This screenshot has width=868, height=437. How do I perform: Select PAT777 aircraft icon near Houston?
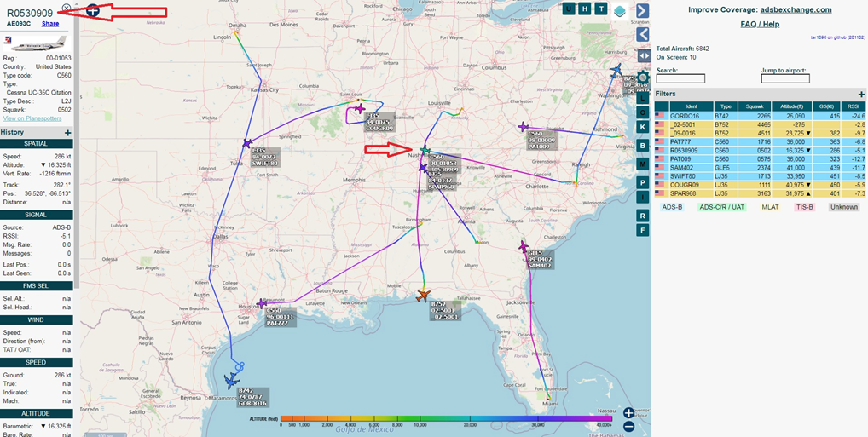(x=262, y=303)
